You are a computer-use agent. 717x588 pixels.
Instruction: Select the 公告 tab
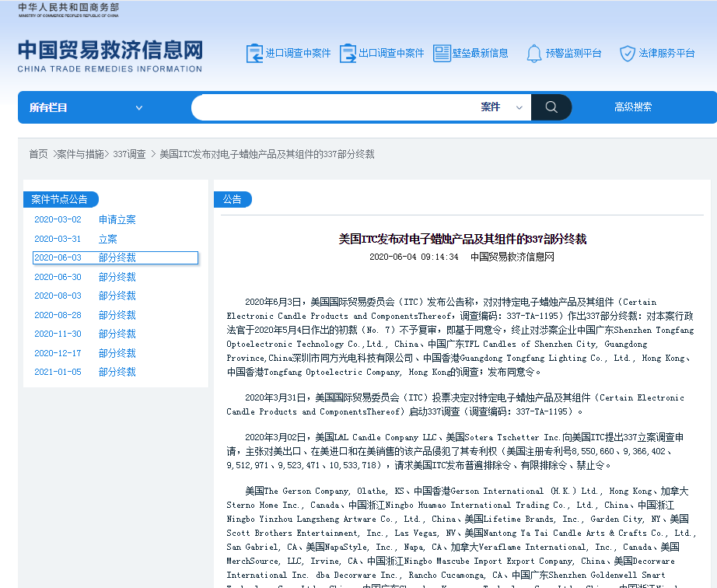pos(233,199)
